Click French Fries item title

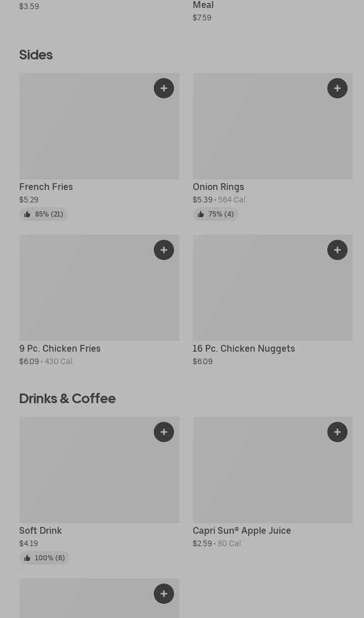(46, 187)
